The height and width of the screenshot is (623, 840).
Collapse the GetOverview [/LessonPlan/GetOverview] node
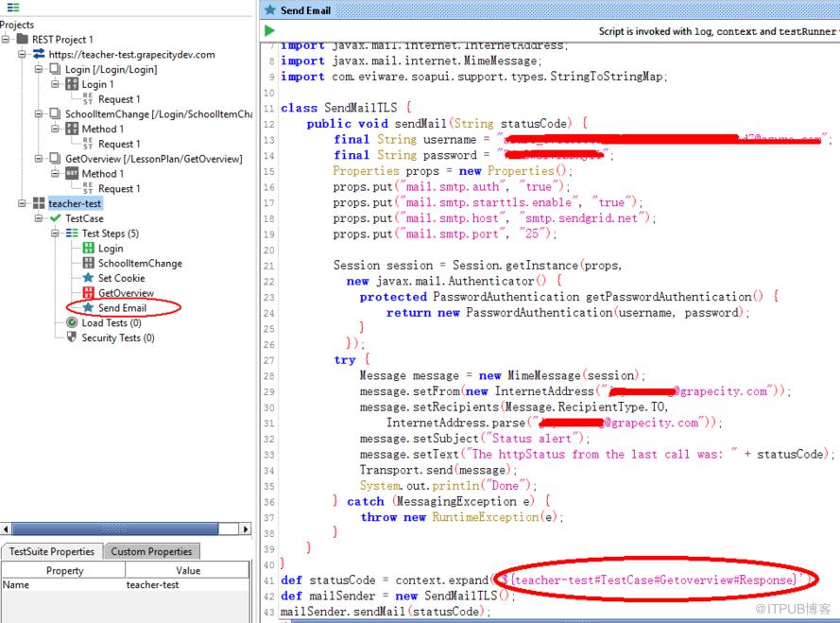[39, 159]
